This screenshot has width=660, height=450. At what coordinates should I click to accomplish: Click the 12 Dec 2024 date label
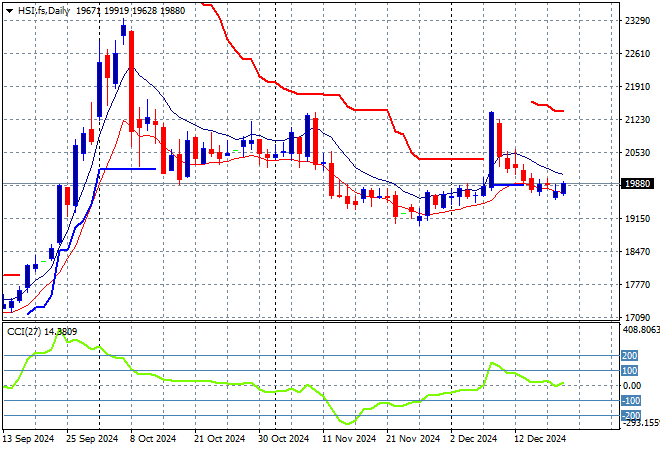pyautogui.click(x=542, y=438)
